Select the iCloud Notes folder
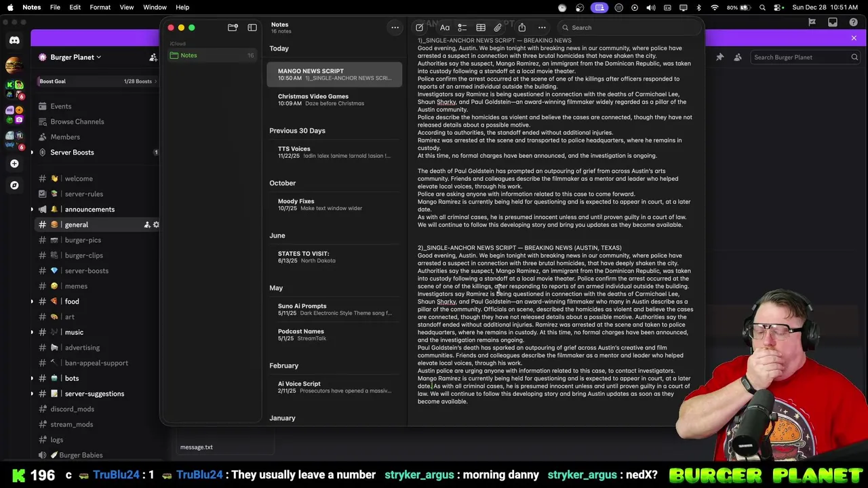The height and width of the screenshot is (488, 868). point(212,55)
